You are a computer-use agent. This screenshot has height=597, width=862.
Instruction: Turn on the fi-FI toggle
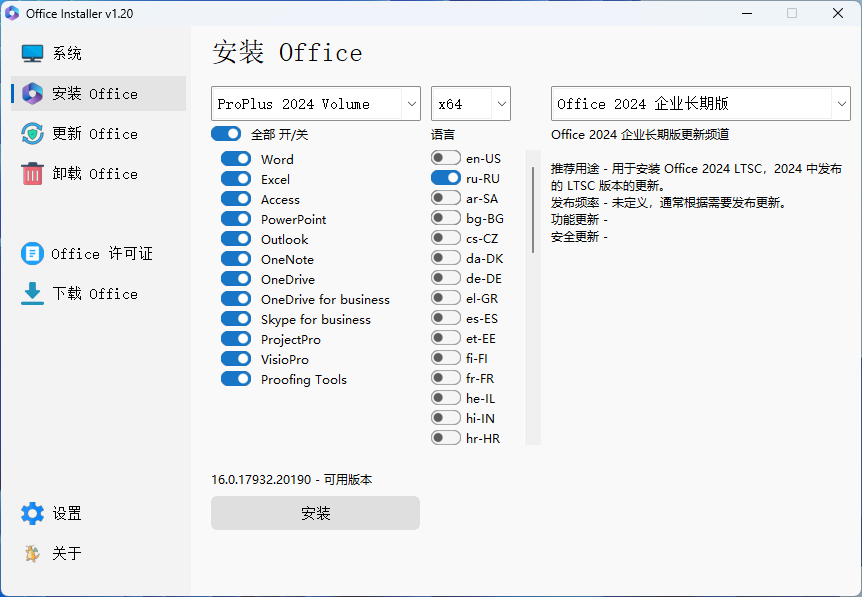click(446, 358)
